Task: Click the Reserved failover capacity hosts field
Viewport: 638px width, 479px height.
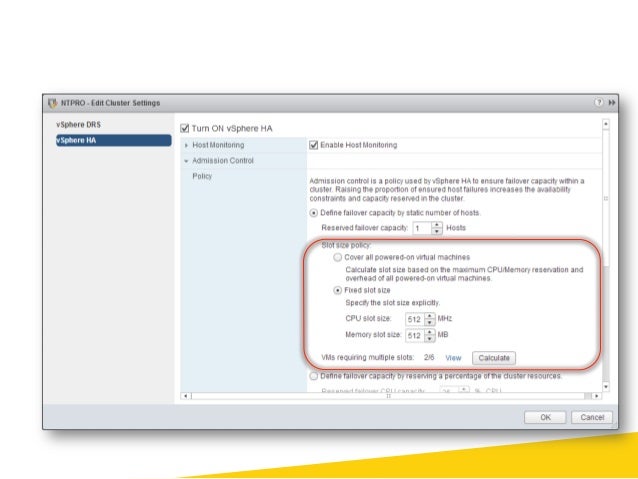Action: [x=422, y=228]
